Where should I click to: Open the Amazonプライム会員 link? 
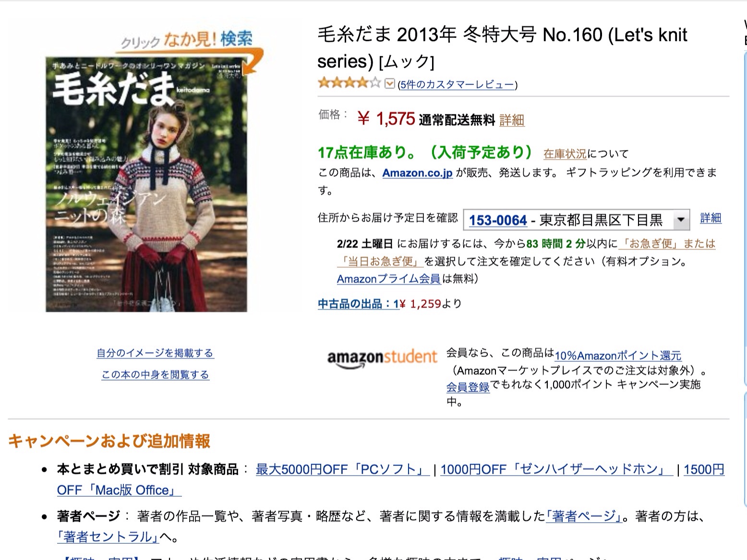[x=388, y=279]
